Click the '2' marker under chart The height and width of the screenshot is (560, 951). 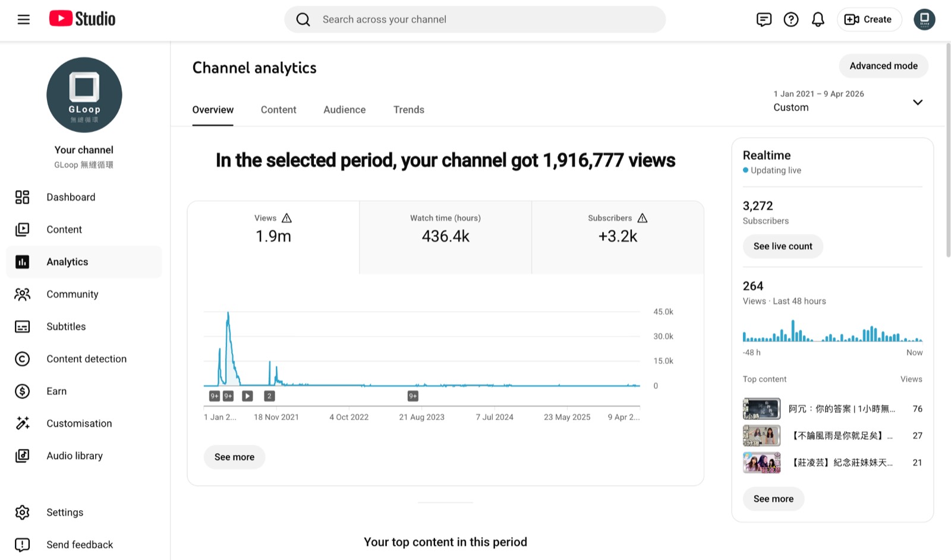pos(269,396)
